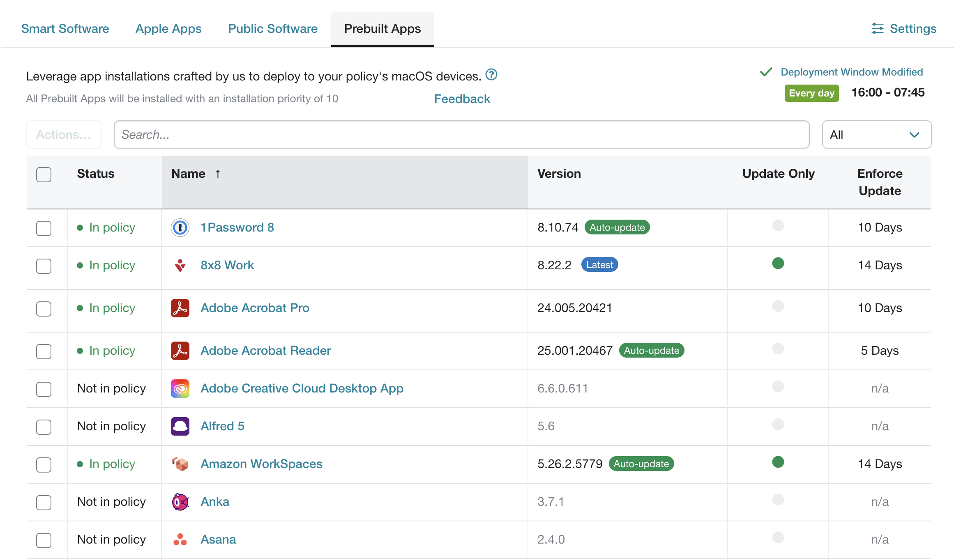Check the Adobe Creative Cloud row checkbox
Image resolution: width=954 pixels, height=560 pixels.
point(44,389)
